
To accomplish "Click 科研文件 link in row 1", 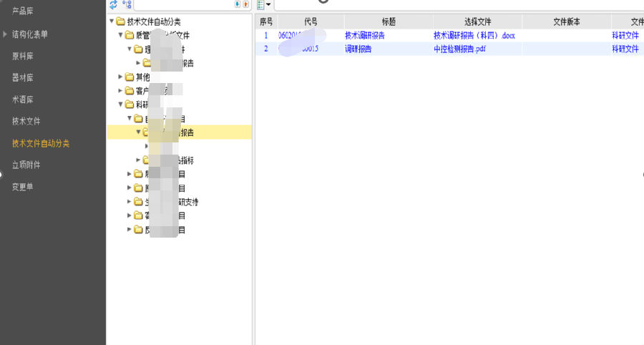I will point(625,35).
